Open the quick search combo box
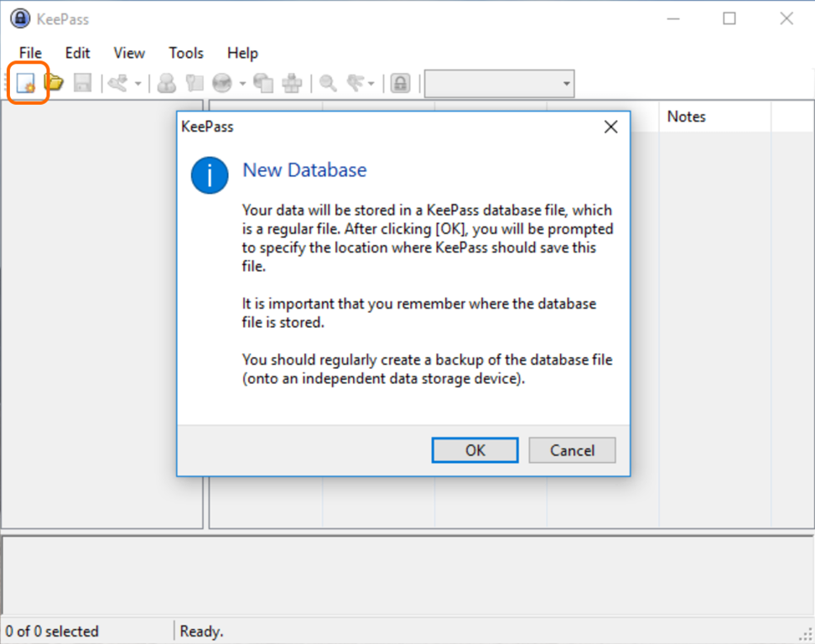 click(x=499, y=83)
